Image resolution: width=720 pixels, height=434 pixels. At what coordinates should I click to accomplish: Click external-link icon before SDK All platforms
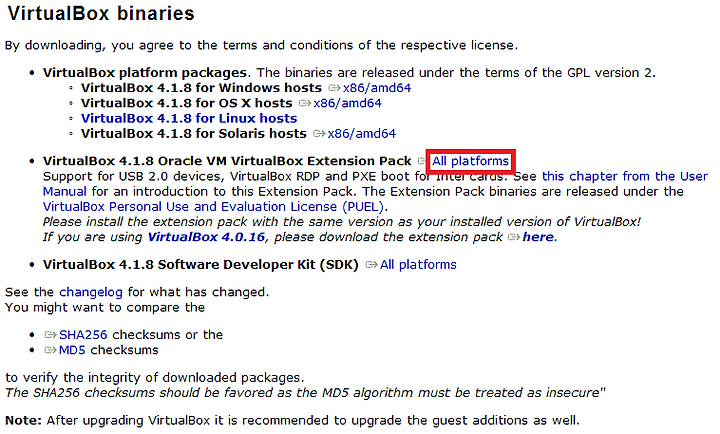tap(371, 265)
